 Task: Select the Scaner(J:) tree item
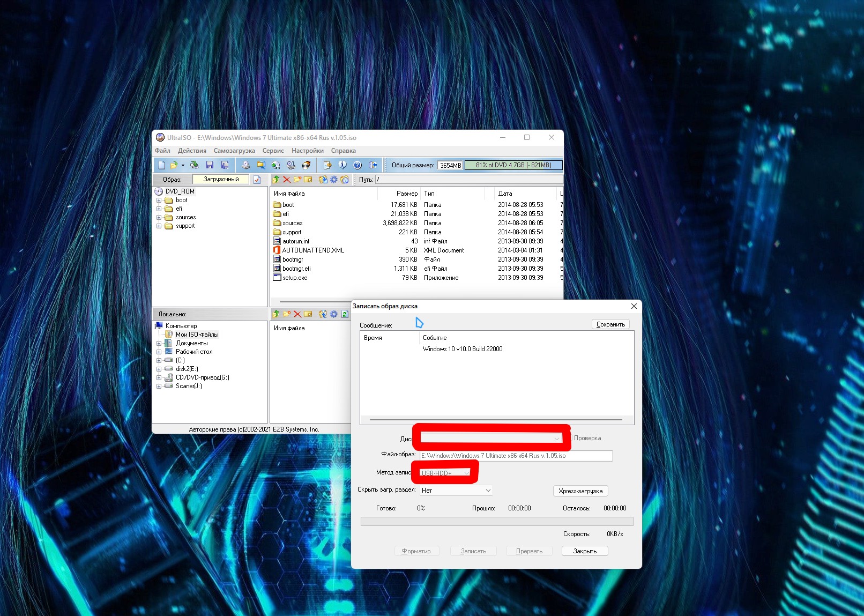pos(189,386)
